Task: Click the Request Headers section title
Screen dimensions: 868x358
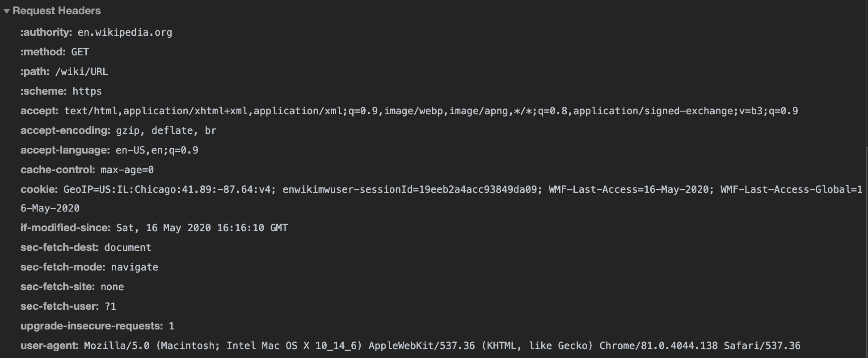Action: pos(57,11)
